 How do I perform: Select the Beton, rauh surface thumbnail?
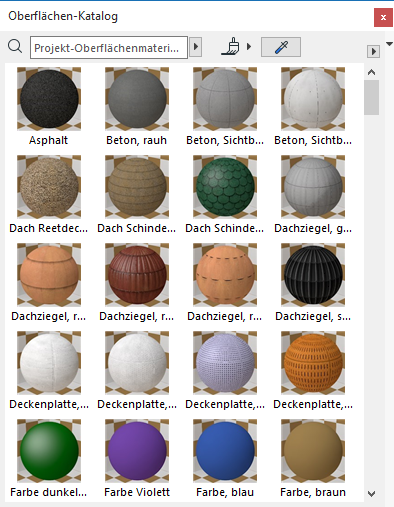(137, 99)
